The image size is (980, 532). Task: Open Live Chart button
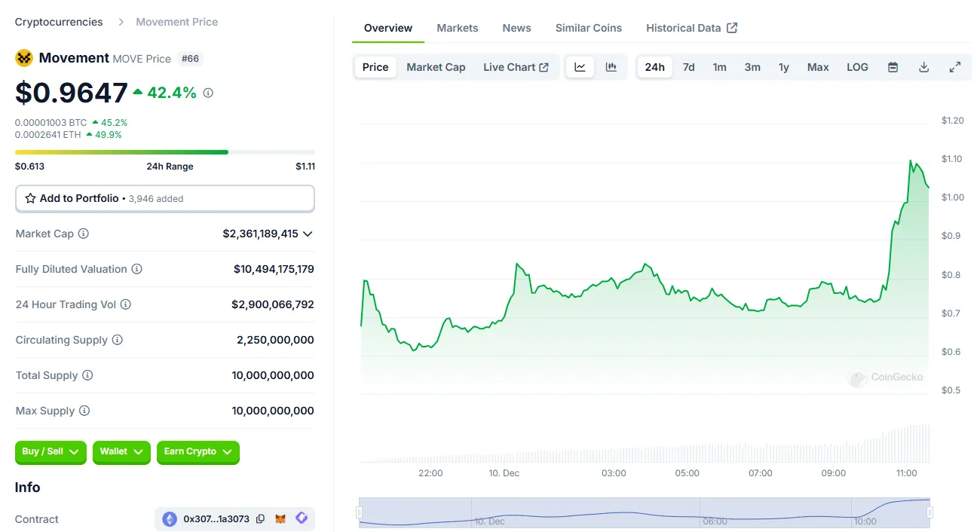[516, 67]
